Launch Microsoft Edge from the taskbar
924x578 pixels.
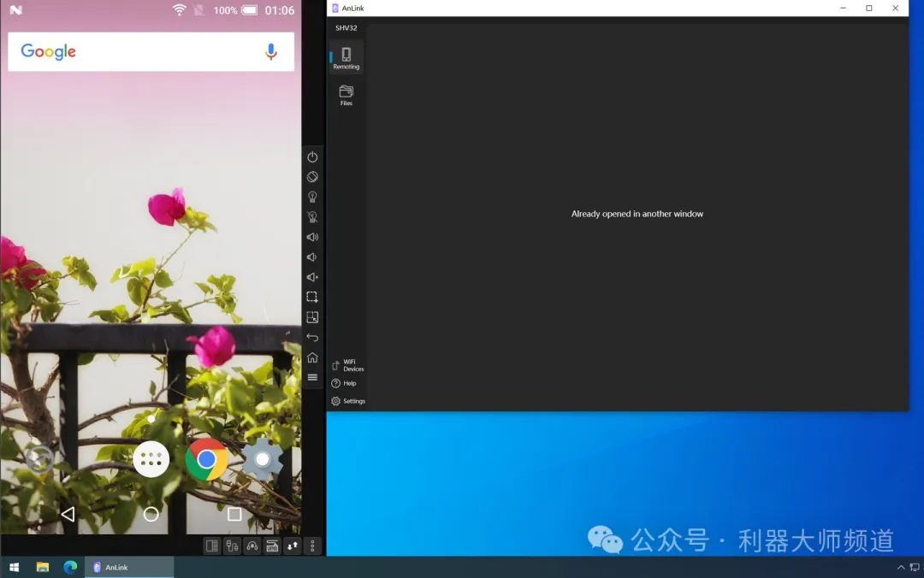71,568
